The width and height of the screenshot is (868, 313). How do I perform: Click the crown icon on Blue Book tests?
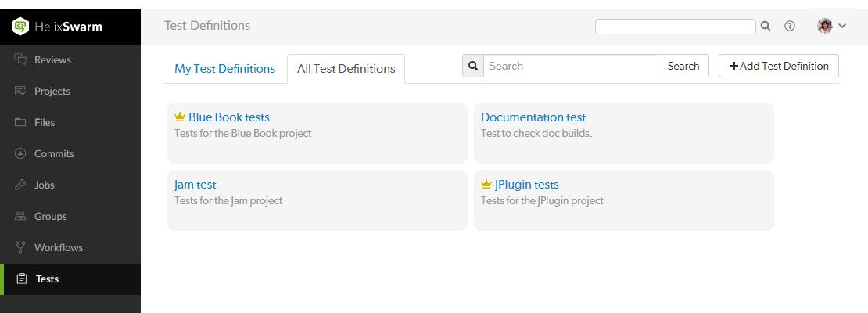pos(179,117)
